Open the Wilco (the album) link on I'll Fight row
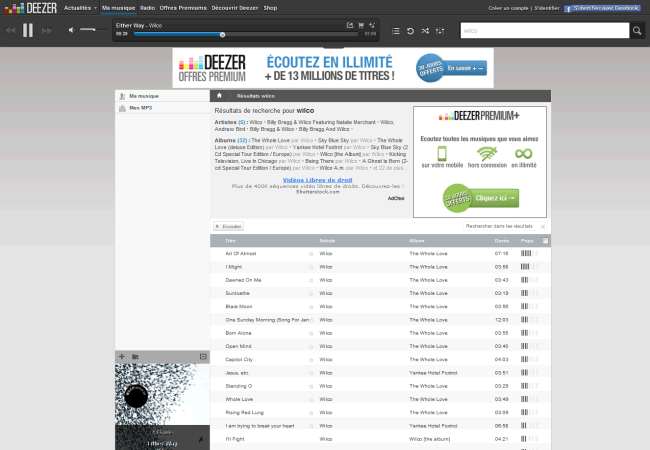Image resolution: width=650 pixels, height=450 pixels. [429, 439]
